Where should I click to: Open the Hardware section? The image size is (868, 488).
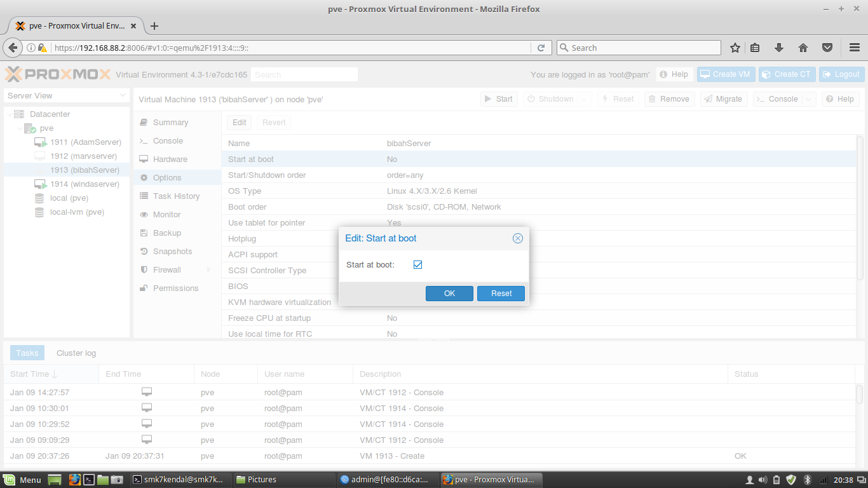[x=170, y=159]
